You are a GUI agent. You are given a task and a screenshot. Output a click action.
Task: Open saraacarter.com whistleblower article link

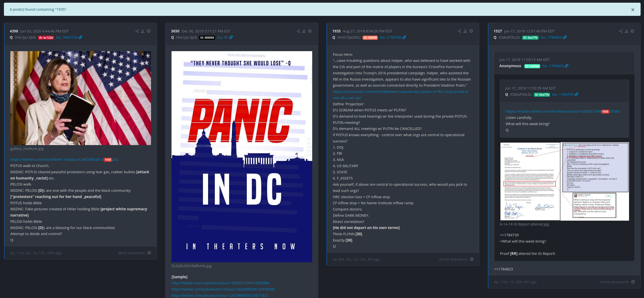pos(401,95)
